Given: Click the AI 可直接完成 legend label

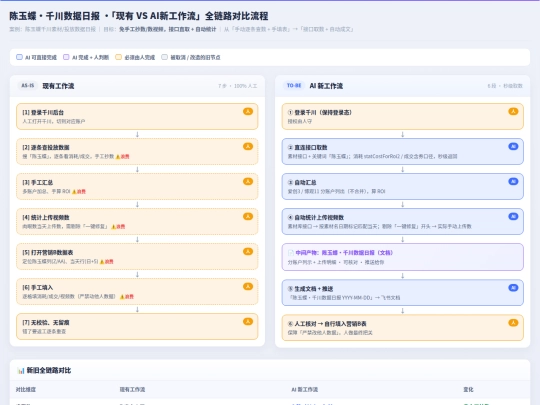Looking at the screenshot, I should [x=41, y=58].
